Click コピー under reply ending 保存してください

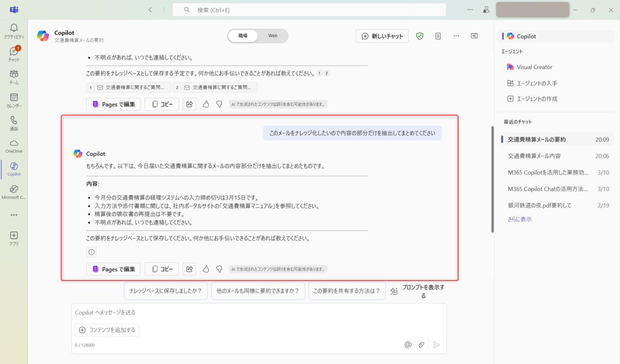162,269
